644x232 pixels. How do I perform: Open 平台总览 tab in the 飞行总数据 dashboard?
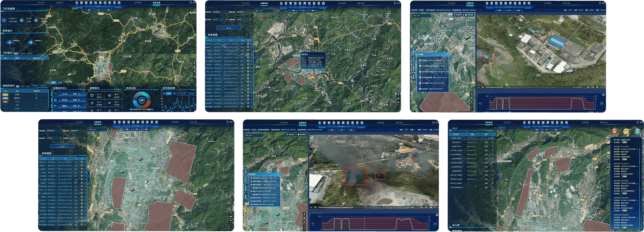click(41, 3)
